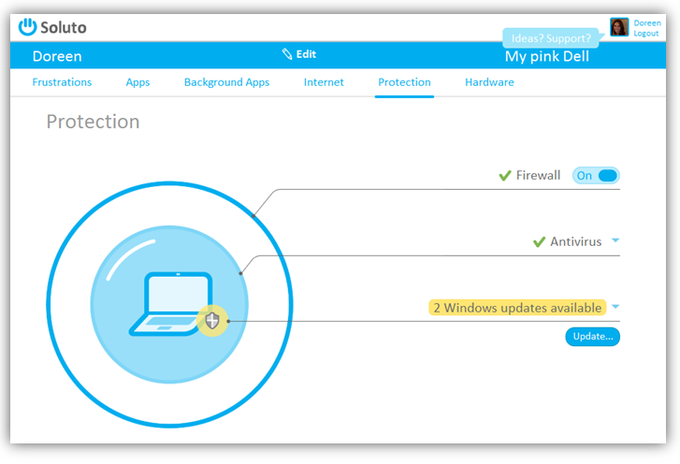The width and height of the screenshot is (680, 464).
Task: Go to the Background Apps tab
Action: [227, 82]
